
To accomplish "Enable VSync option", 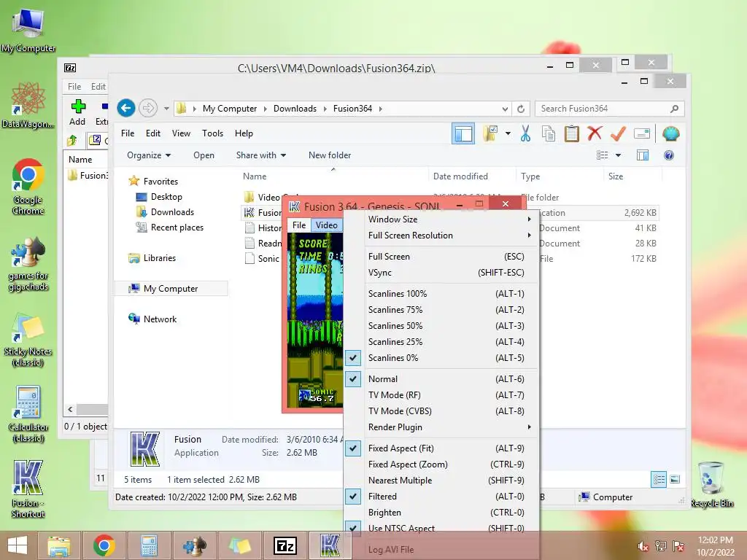I will 441,273.
